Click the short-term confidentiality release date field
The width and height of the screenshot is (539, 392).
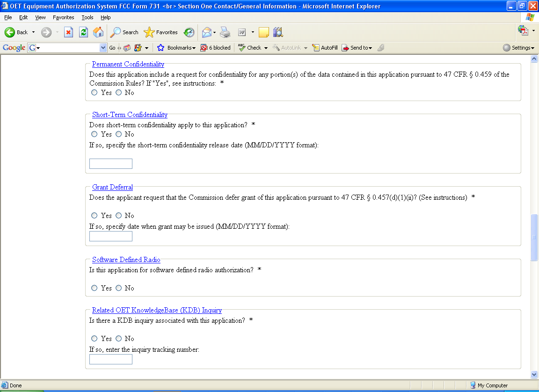click(111, 164)
